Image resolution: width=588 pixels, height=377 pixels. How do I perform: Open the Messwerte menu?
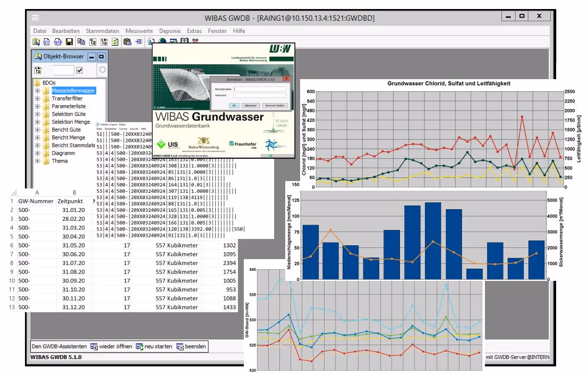[x=139, y=31]
